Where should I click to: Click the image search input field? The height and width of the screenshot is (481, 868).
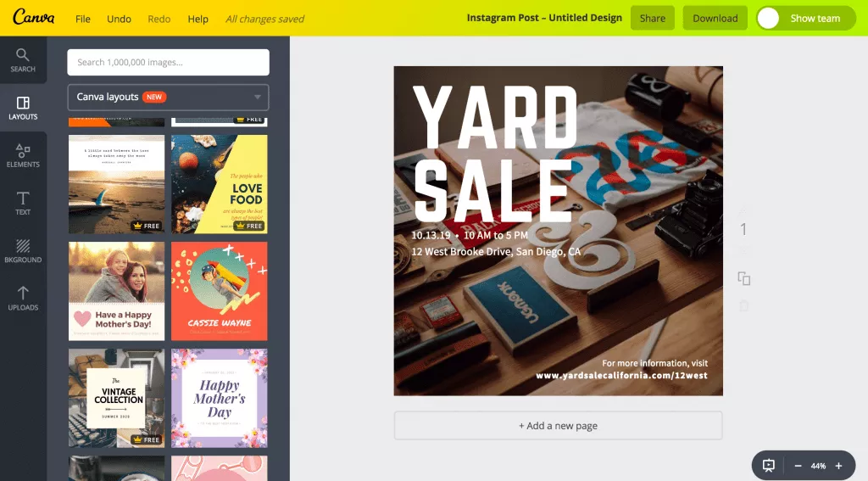pos(169,62)
